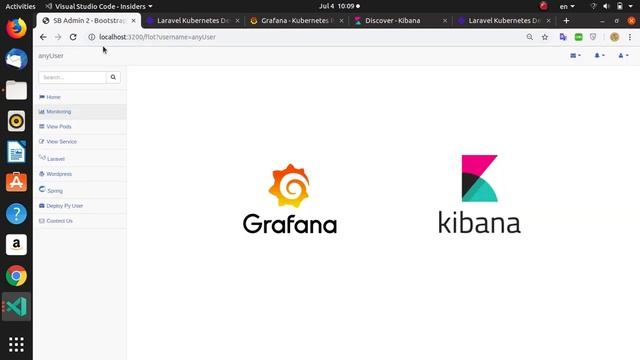
Task: Go back in browser history
Action: click(43, 37)
